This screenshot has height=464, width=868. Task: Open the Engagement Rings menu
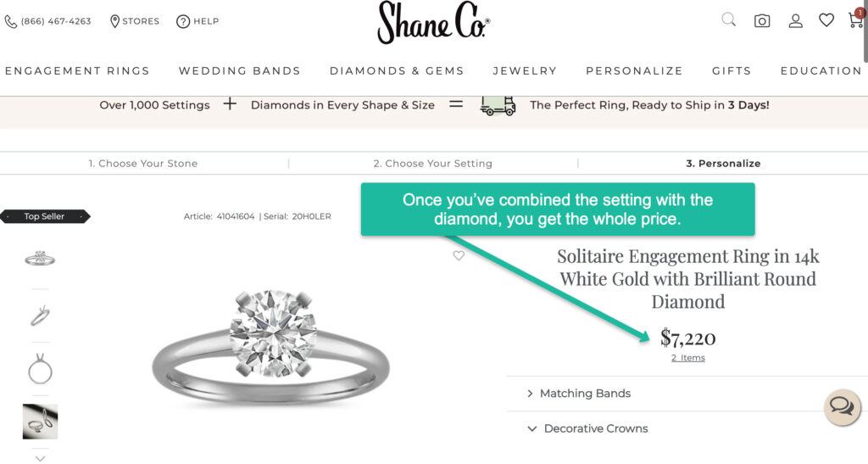[x=77, y=71]
